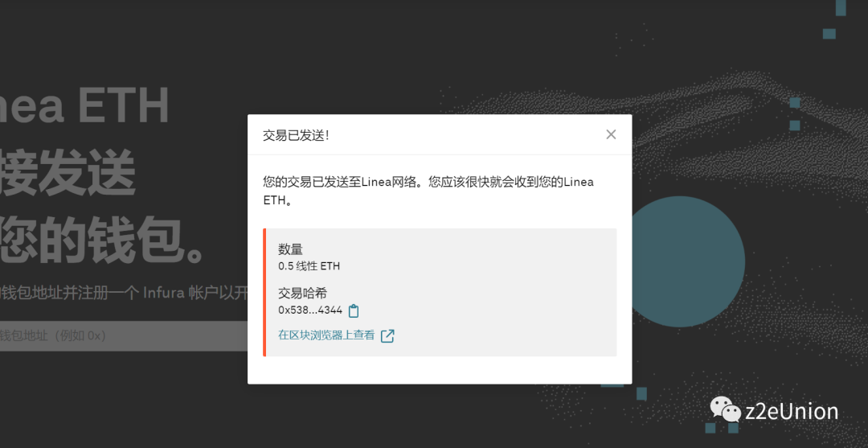Viewport: 868px width, 448px height.
Task: Click the 交易已发送! dialog title
Action: pyautogui.click(x=296, y=135)
